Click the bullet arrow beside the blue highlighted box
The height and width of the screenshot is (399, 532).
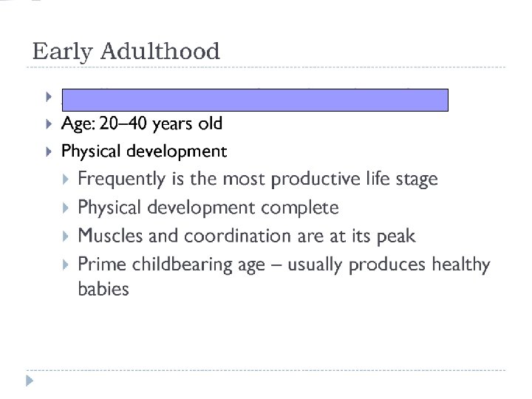[x=48, y=98]
